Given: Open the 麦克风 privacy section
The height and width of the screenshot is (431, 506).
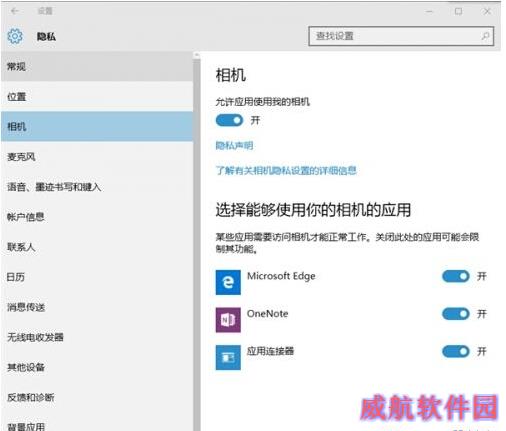Looking at the screenshot, I should (97, 157).
